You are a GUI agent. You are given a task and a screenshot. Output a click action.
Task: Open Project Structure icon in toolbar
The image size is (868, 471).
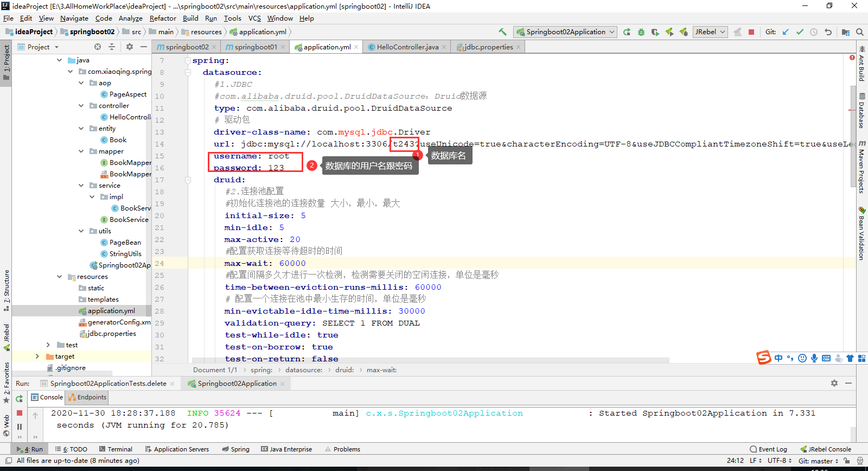[x=845, y=32]
